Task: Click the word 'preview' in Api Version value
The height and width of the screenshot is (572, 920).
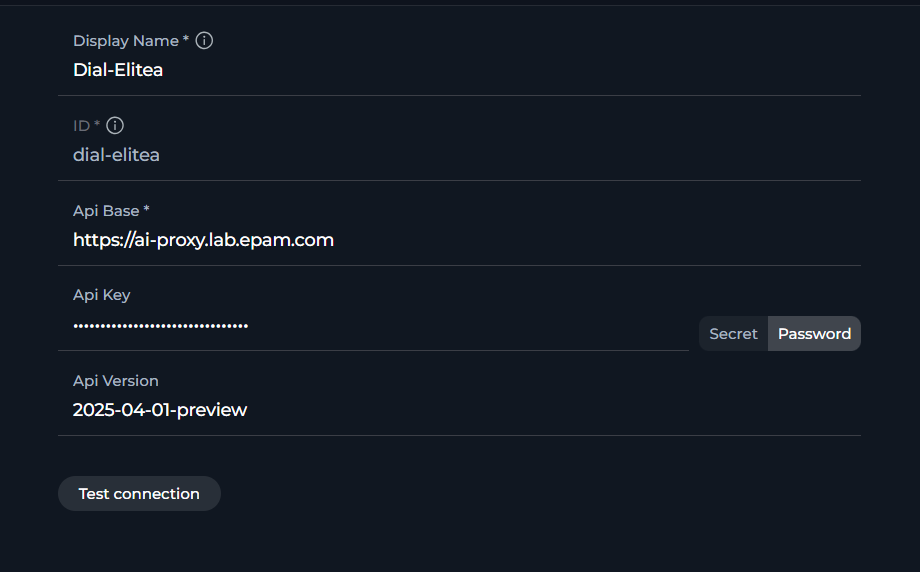Action: click(212, 410)
